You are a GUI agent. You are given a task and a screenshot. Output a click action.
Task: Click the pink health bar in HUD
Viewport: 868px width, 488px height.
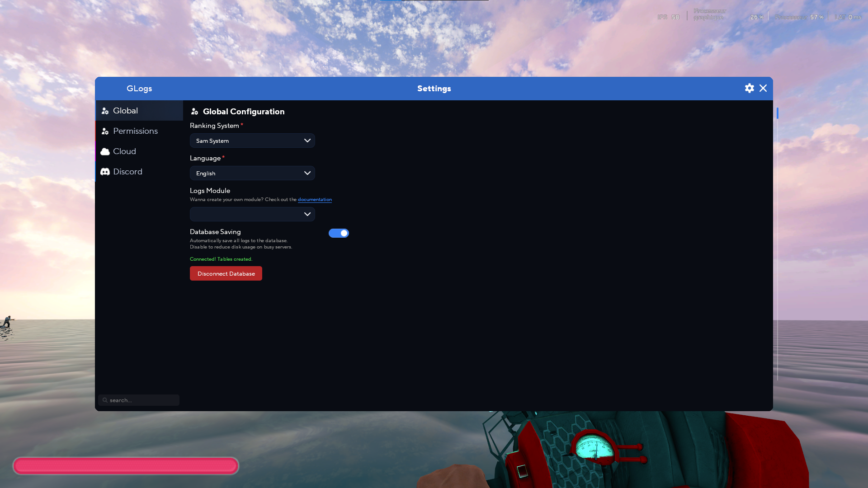126,466
